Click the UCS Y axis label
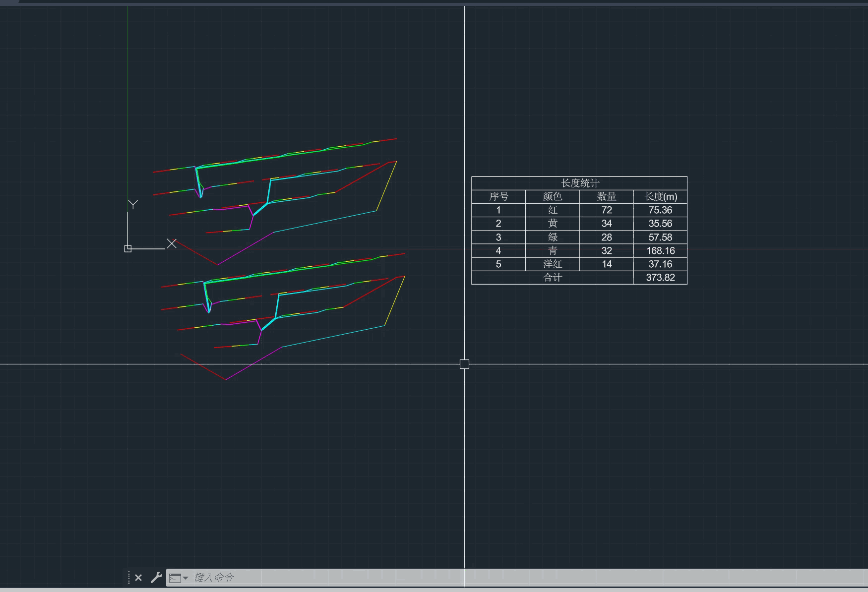This screenshot has height=592, width=868. pos(133,204)
